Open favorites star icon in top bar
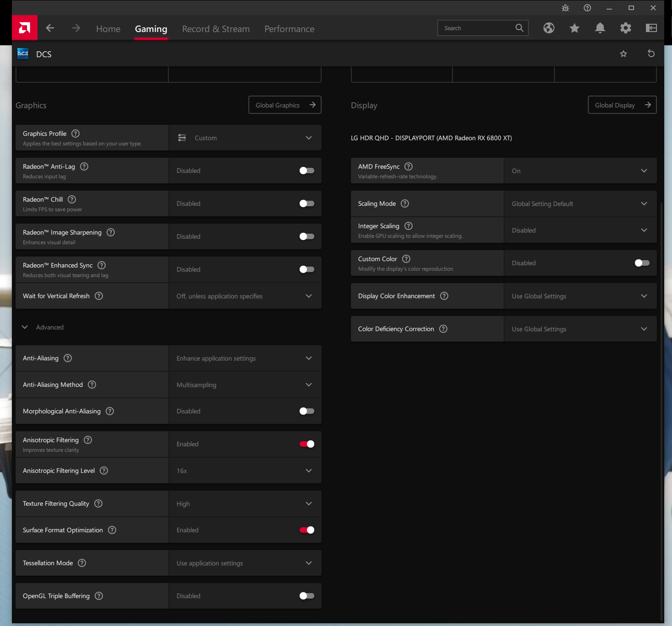 (575, 28)
